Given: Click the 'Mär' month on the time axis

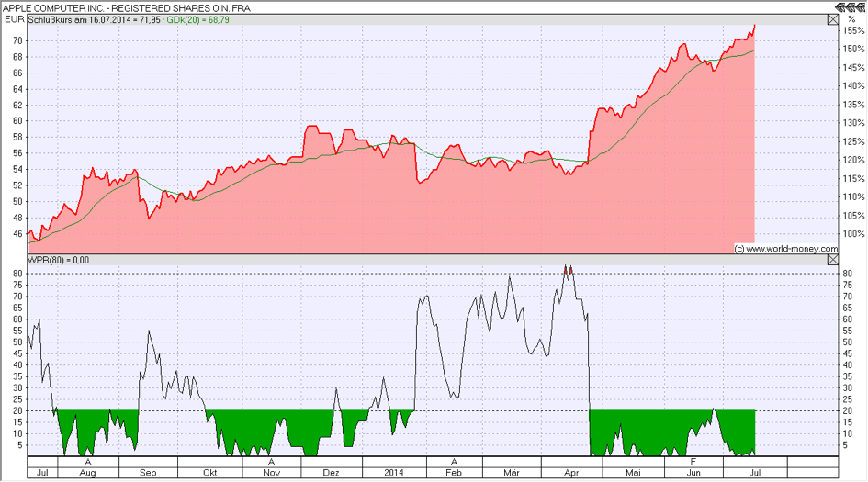Looking at the screenshot, I should [512, 473].
